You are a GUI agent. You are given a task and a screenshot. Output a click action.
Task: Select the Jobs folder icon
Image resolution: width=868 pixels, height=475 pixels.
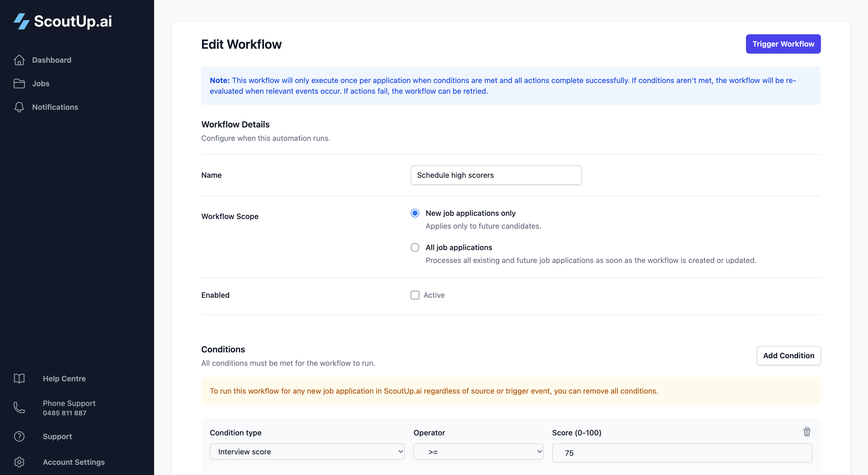coord(19,83)
